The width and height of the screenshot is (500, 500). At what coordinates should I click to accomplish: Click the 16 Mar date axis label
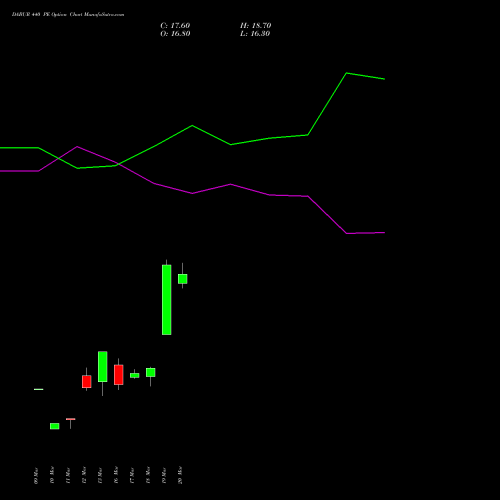tap(116, 476)
